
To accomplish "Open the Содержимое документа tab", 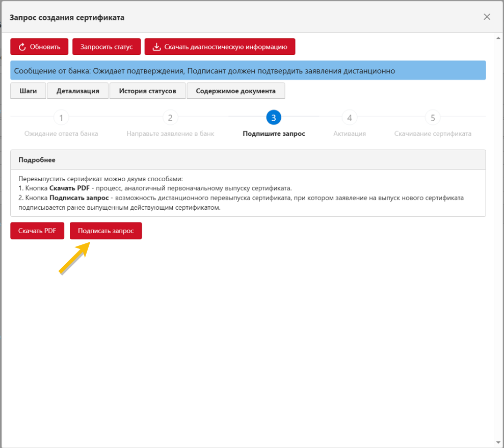I will [x=235, y=91].
